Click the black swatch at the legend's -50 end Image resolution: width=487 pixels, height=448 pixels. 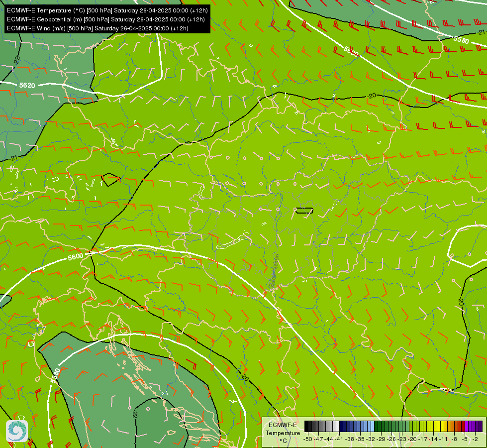[306, 426]
